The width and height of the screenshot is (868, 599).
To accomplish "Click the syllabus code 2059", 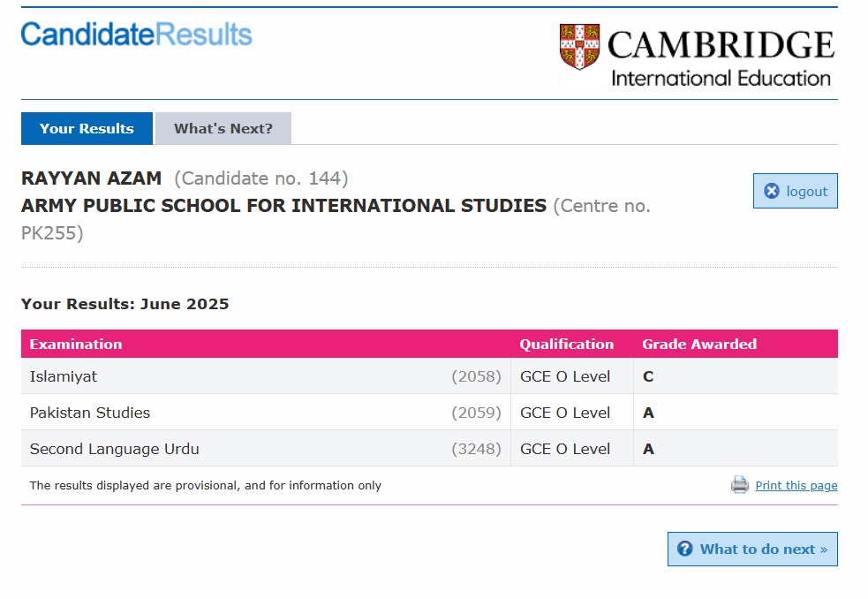I will tap(476, 413).
